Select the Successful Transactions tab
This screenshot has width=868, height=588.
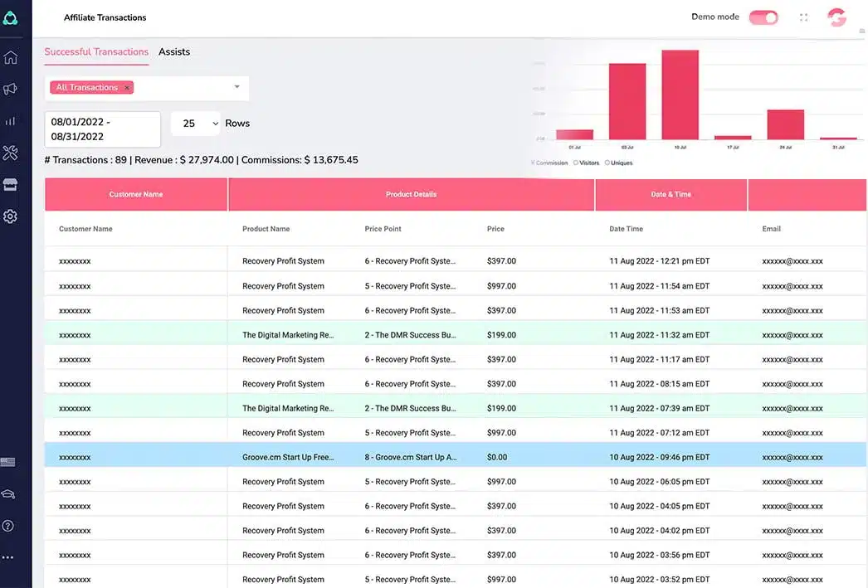pos(96,51)
